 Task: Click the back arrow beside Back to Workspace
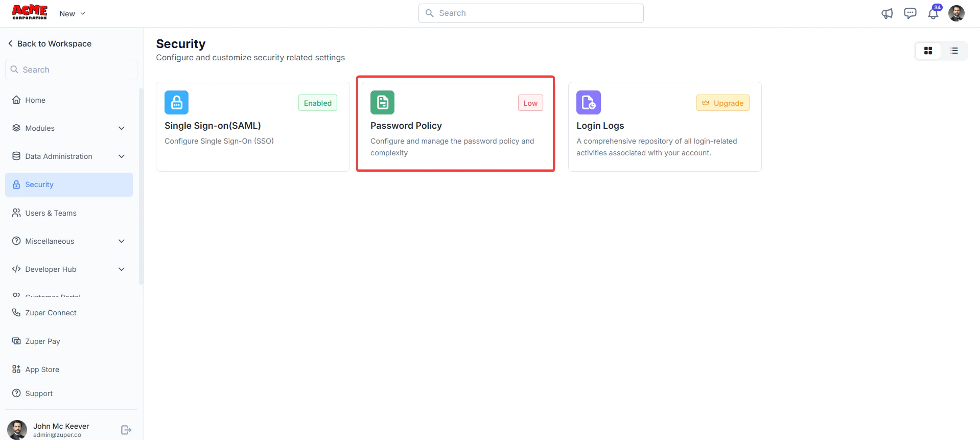(10, 43)
